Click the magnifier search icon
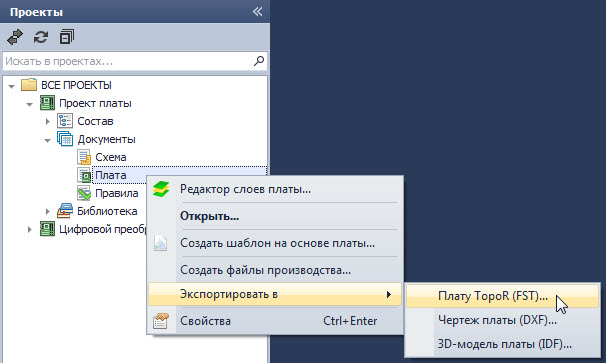 259,61
